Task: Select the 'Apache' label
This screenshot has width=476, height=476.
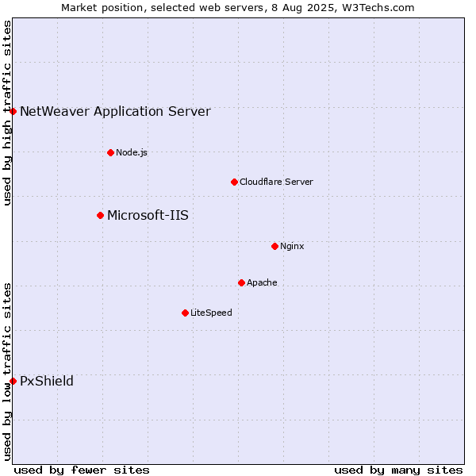Action: tap(262, 282)
